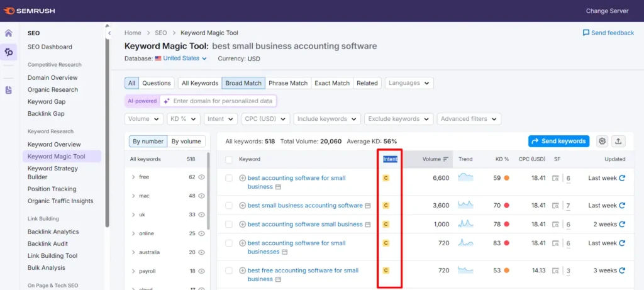Click Change Server at top right
This screenshot has width=644, height=290.
tap(607, 11)
